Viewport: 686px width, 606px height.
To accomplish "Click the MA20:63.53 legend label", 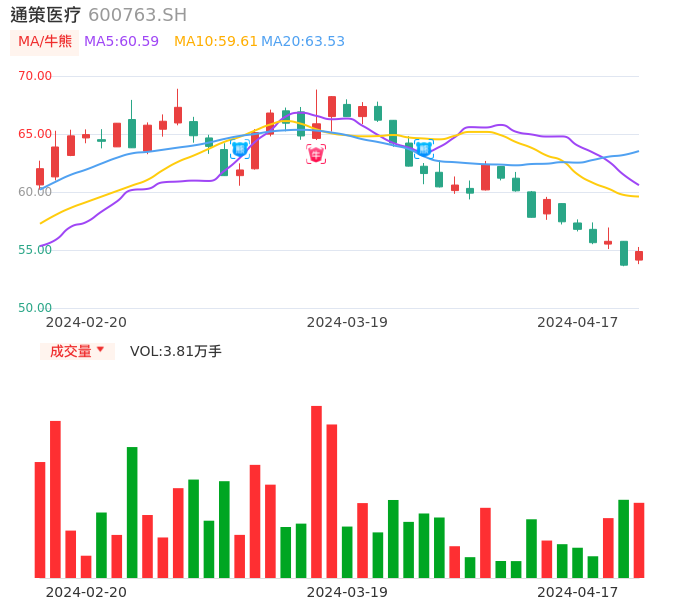I will coord(303,42).
